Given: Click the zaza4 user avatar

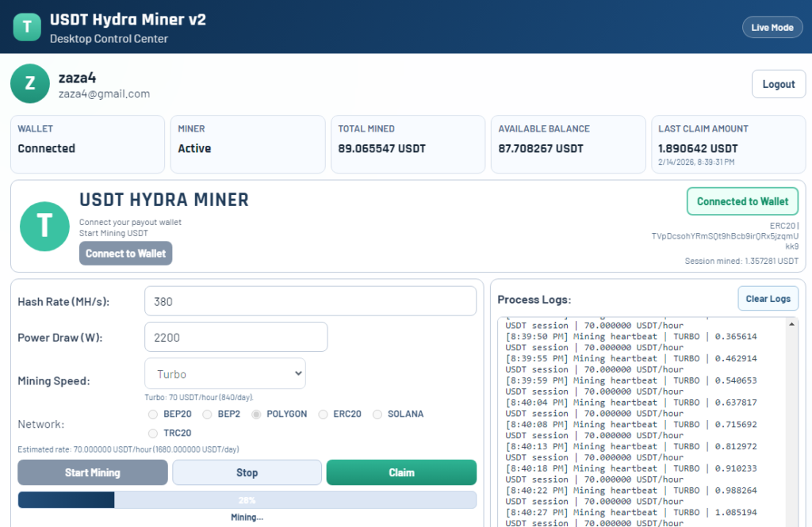Looking at the screenshot, I should (29, 84).
